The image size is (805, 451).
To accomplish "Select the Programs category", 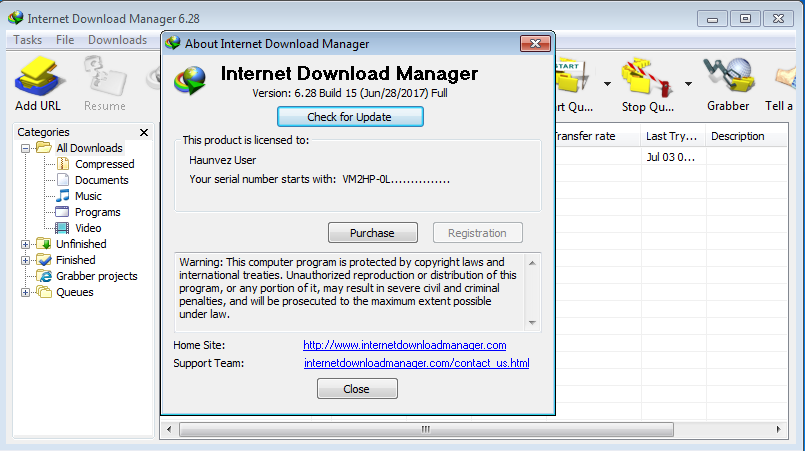I will 98,212.
